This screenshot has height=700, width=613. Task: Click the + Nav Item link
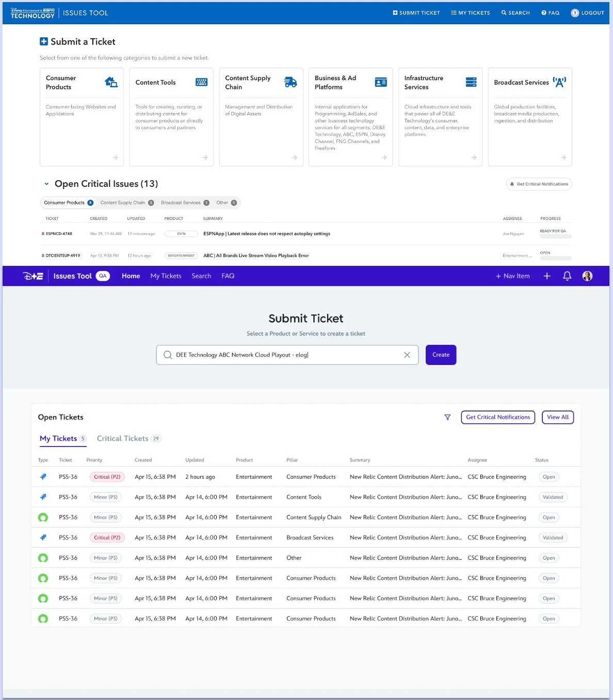513,276
